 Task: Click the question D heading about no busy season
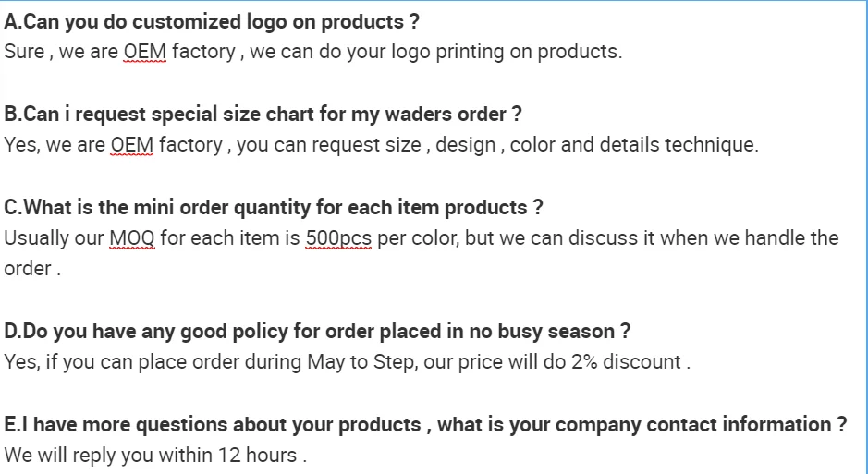tap(317, 331)
